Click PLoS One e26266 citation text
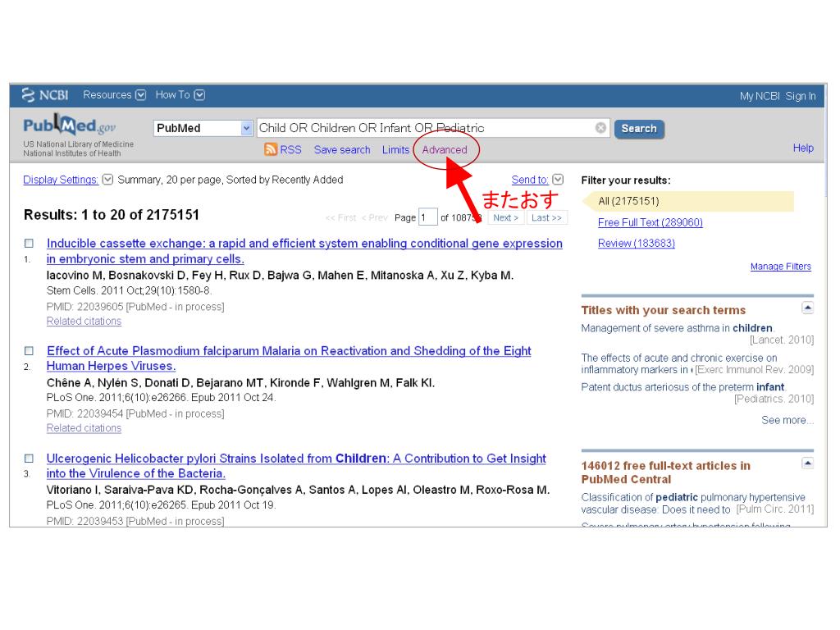Screen dimensions: 840x630 coord(161,398)
